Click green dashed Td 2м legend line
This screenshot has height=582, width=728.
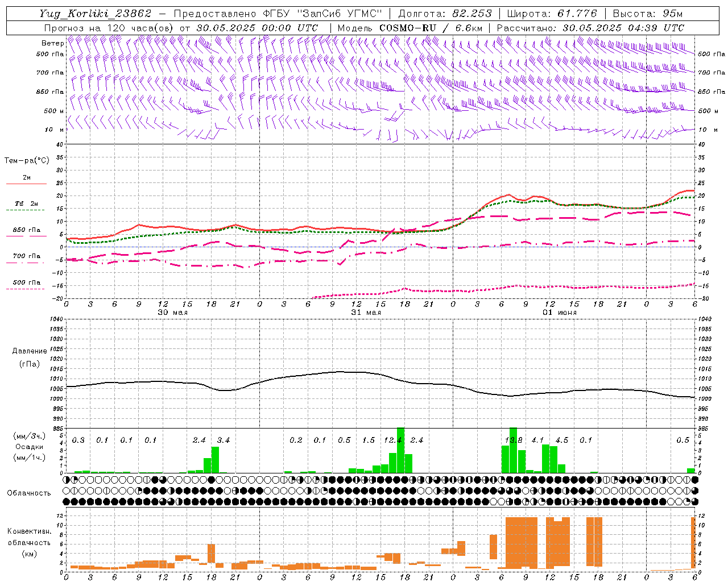tap(26, 210)
